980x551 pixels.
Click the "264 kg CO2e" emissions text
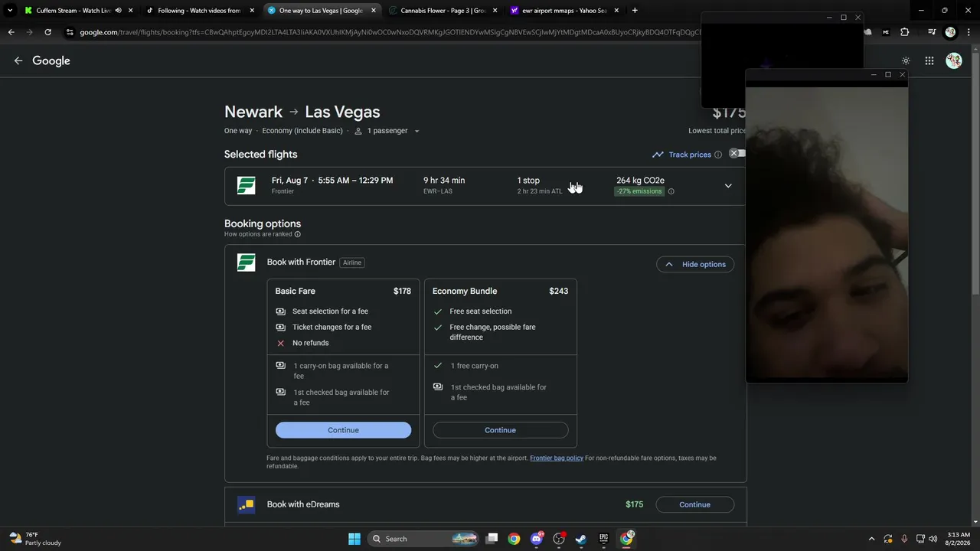click(x=640, y=181)
